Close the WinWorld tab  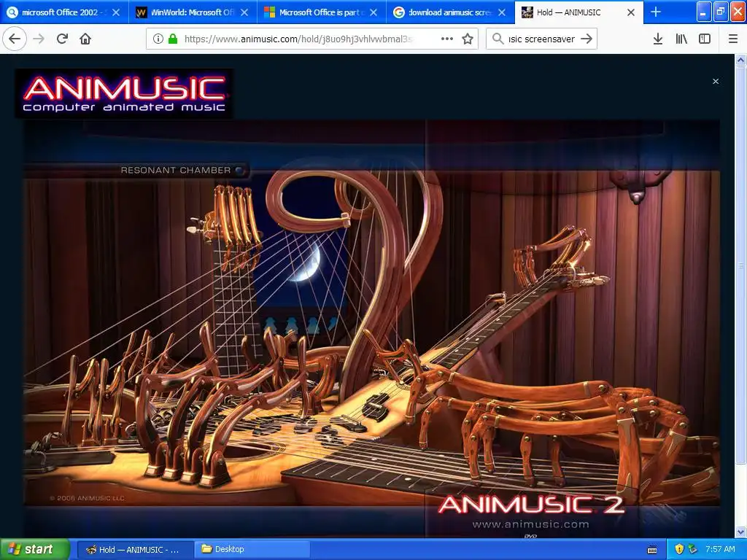click(x=244, y=12)
